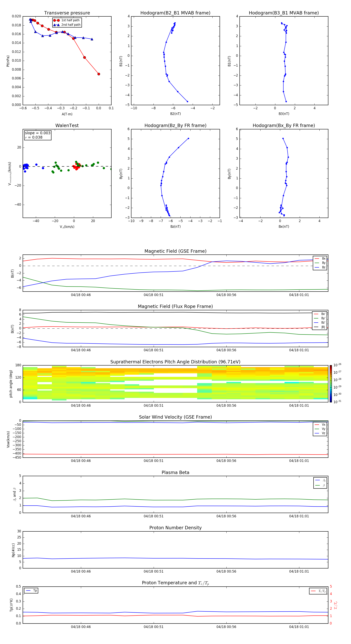
Task: Select the "r = 0.038" annotation
Action: pos(34,137)
